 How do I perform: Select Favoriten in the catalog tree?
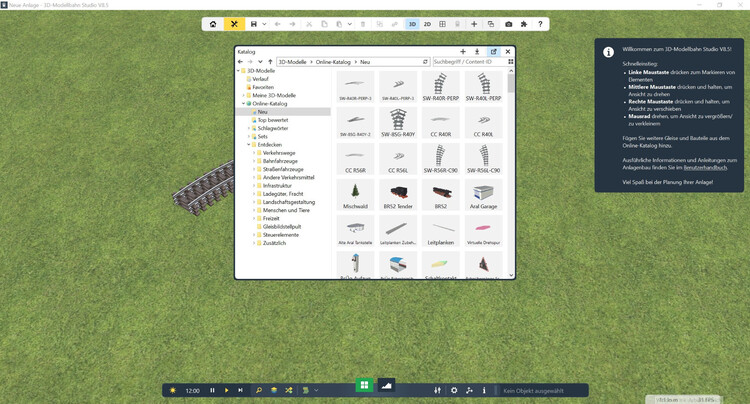(x=263, y=87)
